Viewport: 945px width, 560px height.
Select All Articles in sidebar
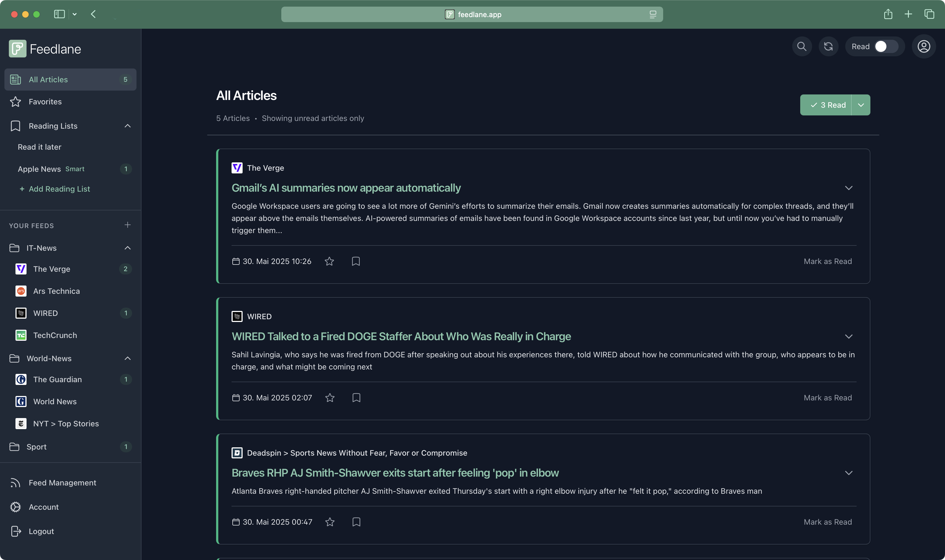(x=70, y=79)
